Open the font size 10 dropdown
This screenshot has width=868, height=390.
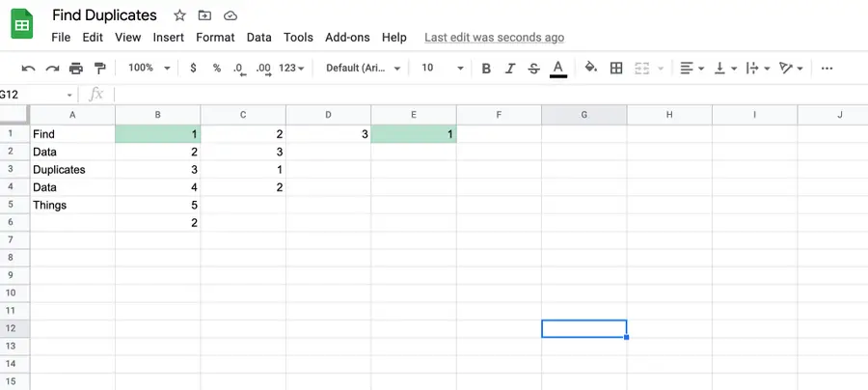coord(443,69)
